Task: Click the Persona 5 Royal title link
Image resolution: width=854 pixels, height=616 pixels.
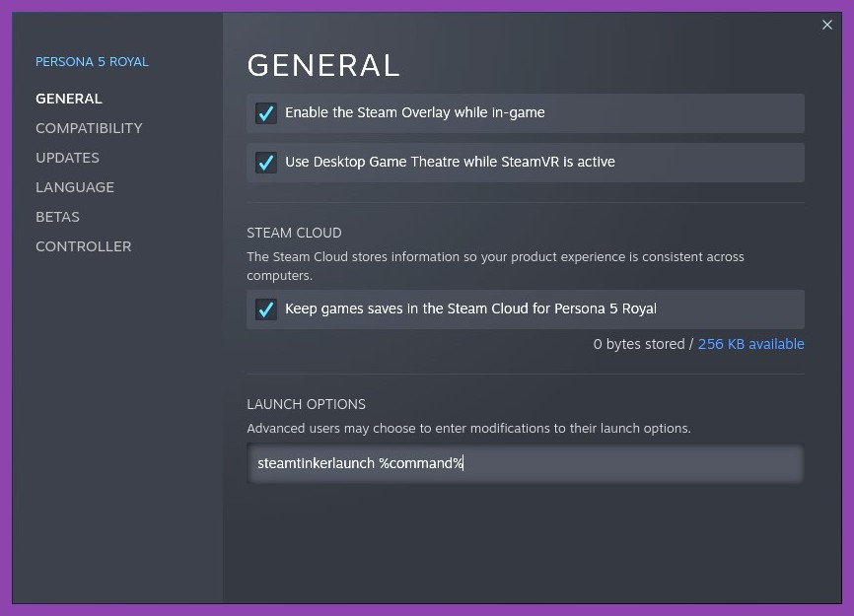Action: tap(92, 61)
